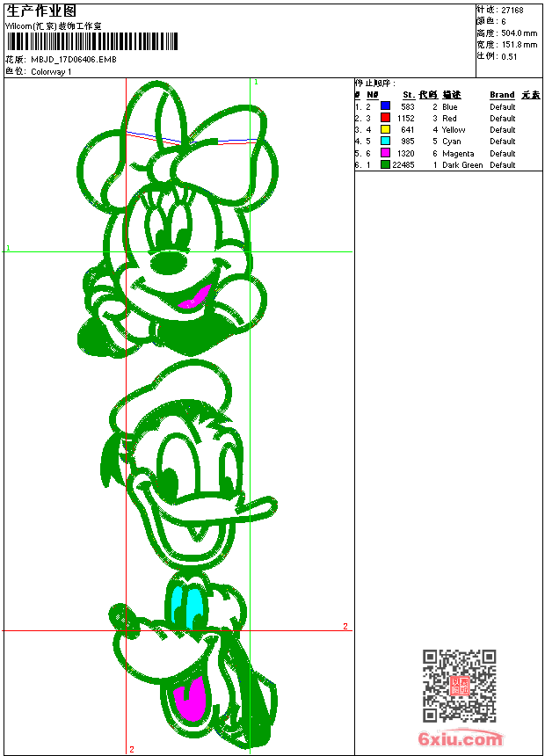Click stitch count 985 in Cyan row
Viewport: 545px width, 756px height.
point(408,142)
